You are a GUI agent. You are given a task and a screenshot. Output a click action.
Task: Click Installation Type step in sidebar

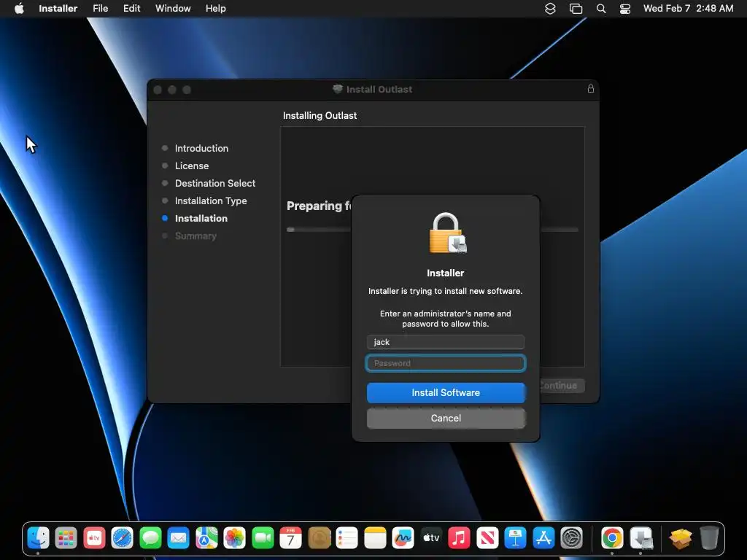pos(211,201)
